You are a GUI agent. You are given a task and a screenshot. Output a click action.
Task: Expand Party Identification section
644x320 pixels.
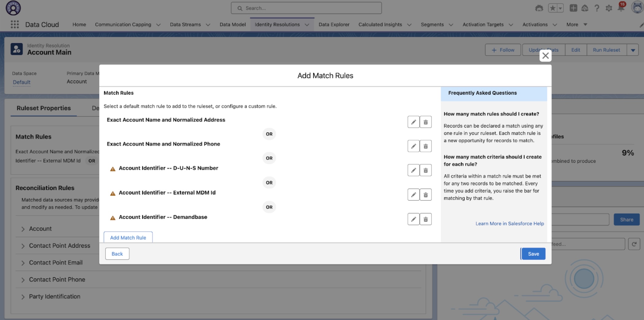[x=23, y=297]
